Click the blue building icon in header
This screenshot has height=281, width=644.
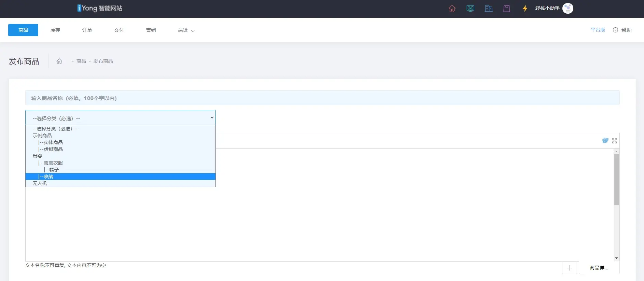coord(489,9)
